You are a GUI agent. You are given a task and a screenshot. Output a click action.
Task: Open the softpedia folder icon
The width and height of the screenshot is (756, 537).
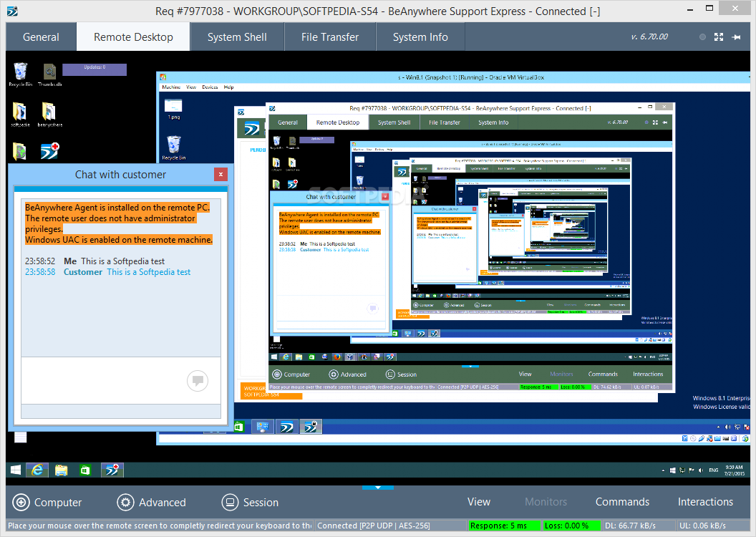(20, 115)
